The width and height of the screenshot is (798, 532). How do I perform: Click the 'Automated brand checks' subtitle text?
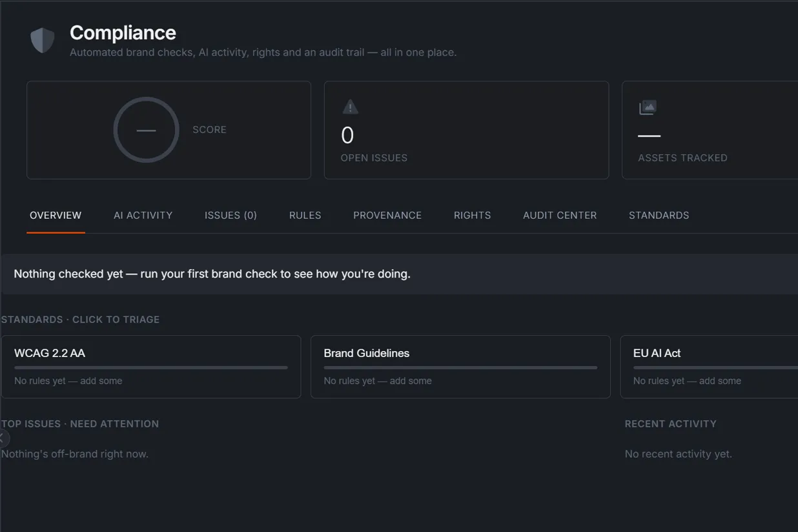tap(263, 52)
